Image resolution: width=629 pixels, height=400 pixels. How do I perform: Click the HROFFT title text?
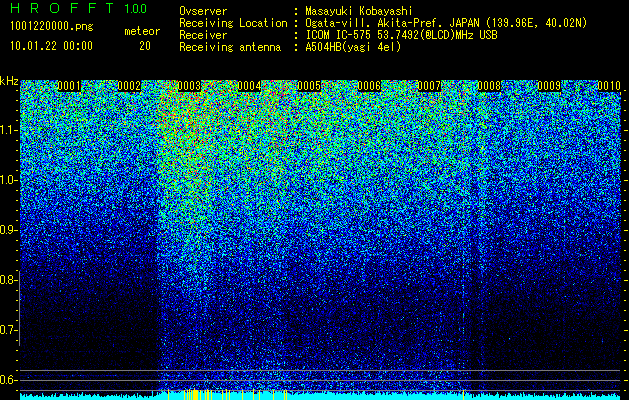[62, 8]
